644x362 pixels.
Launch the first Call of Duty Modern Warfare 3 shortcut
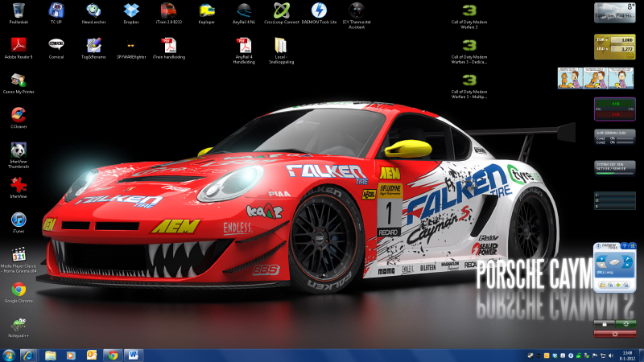pos(469,16)
